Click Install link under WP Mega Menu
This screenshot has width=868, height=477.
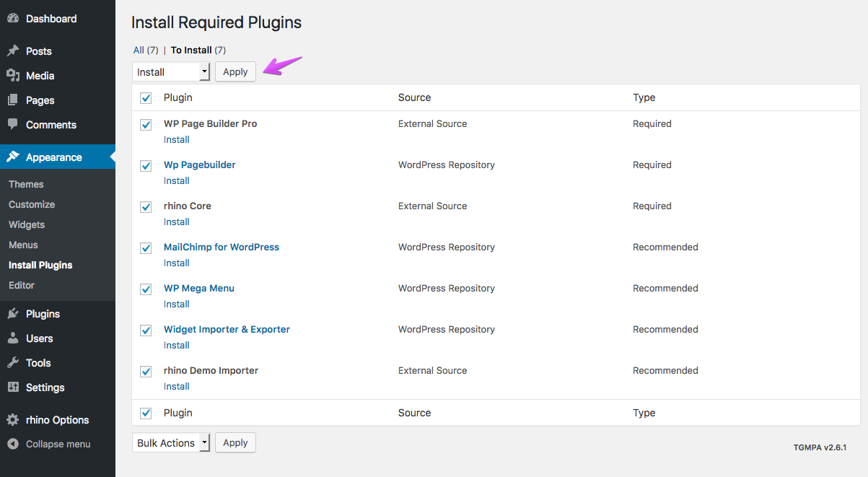pyautogui.click(x=177, y=305)
